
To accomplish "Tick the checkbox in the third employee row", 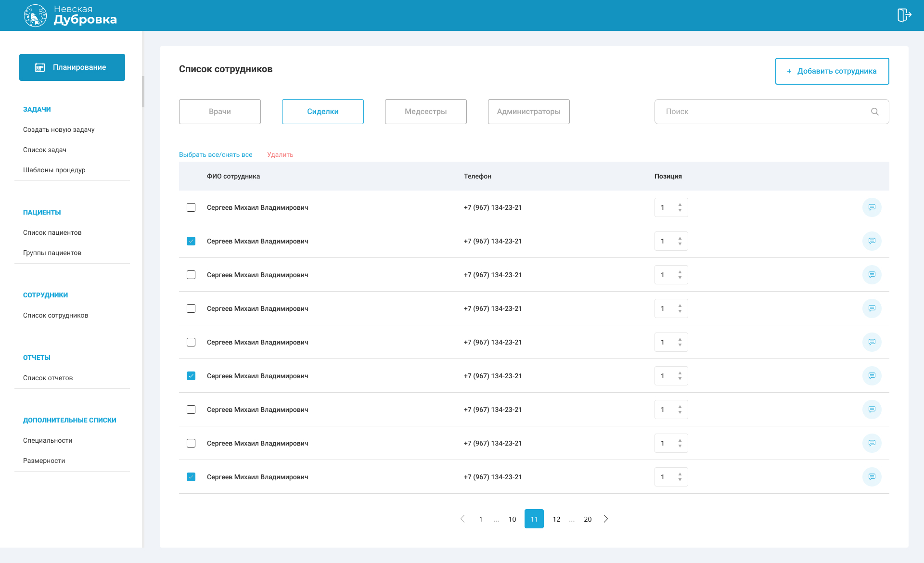I will (x=191, y=275).
